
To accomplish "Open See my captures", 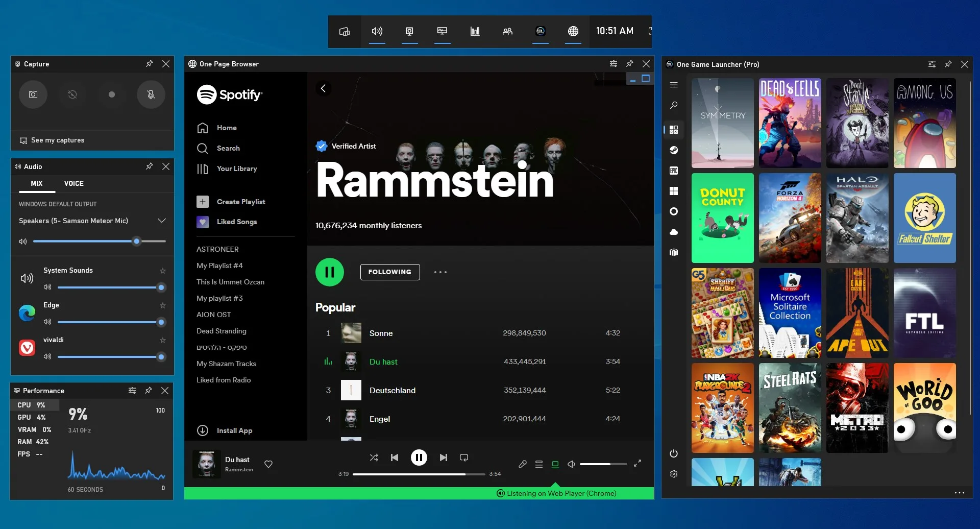I will click(52, 140).
